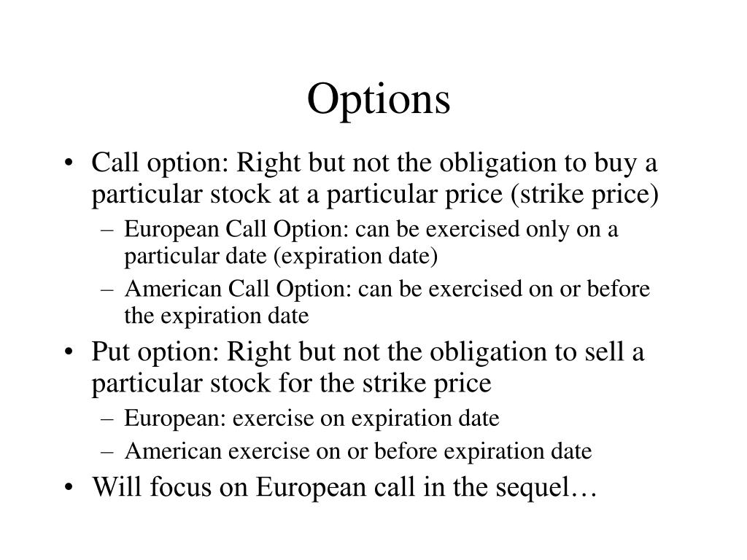Click "(expiration date)" in the European line
747x560 pixels.
pos(355,256)
